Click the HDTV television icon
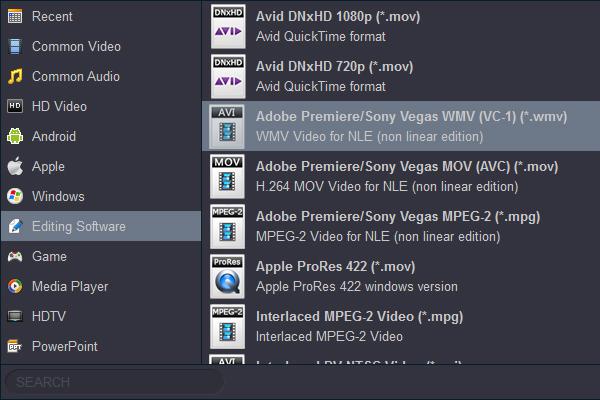The image size is (600, 400). click(x=15, y=316)
